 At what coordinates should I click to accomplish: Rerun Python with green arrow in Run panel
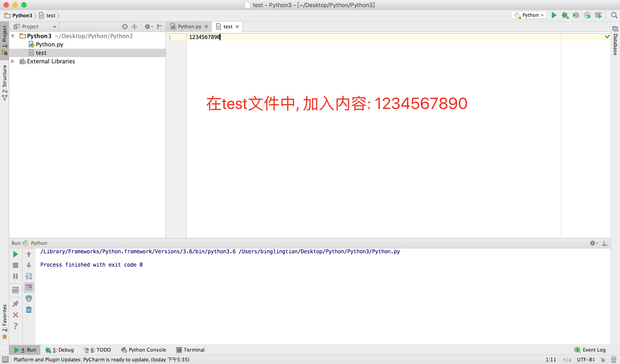coord(15,254)
